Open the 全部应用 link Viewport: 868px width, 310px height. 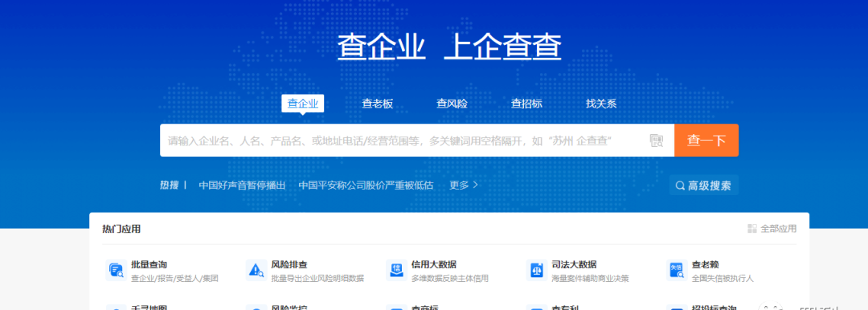click(772, 229)
